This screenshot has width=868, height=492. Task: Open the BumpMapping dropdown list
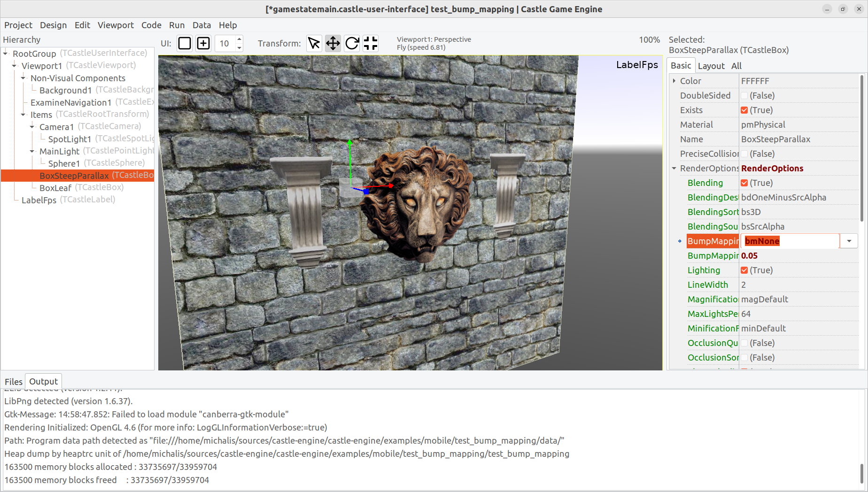point(849,241)
